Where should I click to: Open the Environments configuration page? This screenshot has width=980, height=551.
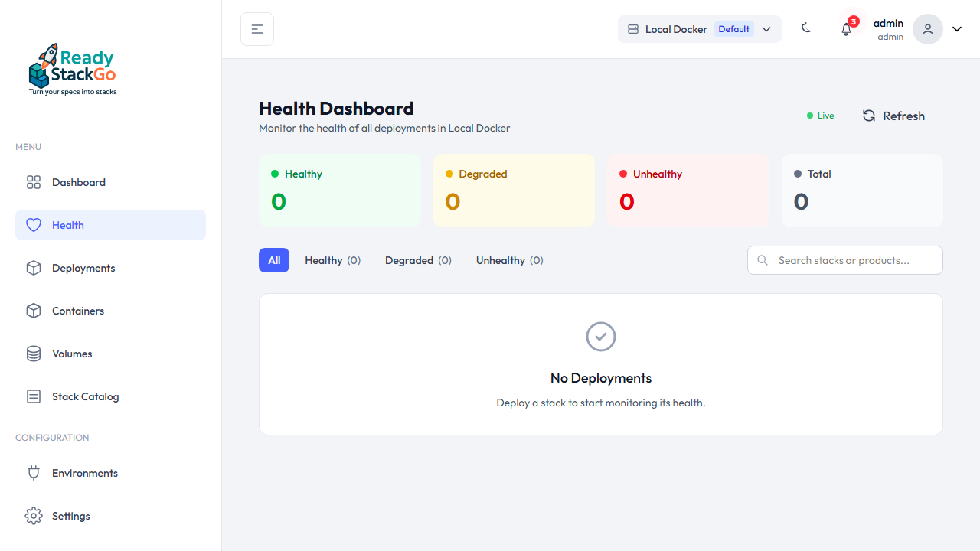(x=84, y=473)
